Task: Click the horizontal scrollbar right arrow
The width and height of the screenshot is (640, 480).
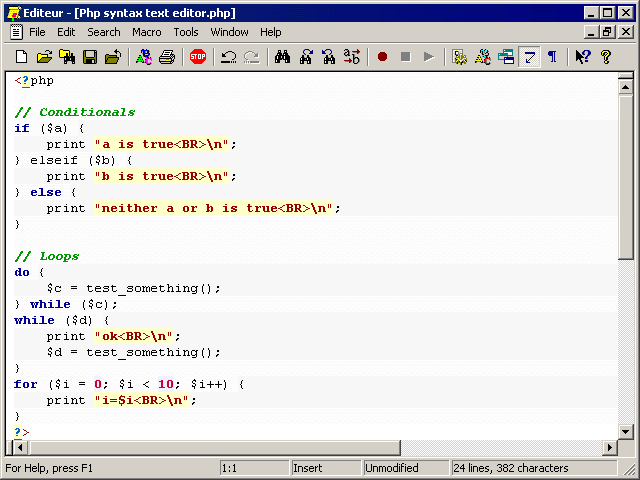Action: click(610, 447)
